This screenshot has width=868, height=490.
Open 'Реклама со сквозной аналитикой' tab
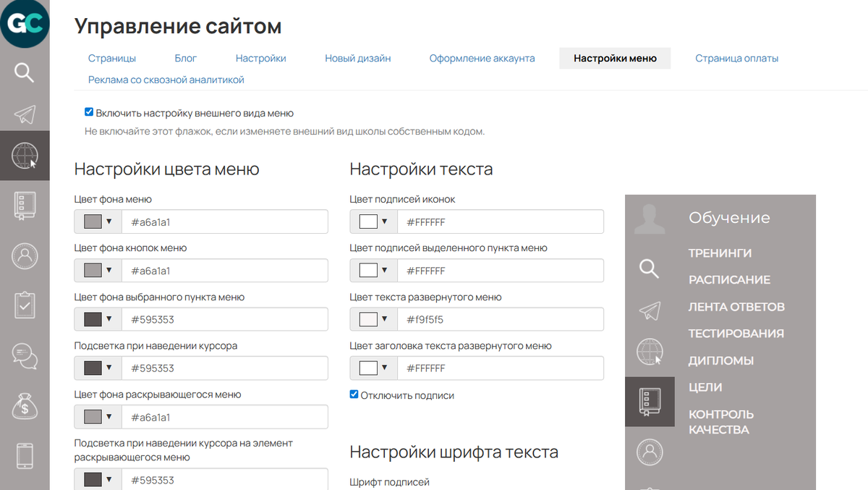(x=166, y=80)
